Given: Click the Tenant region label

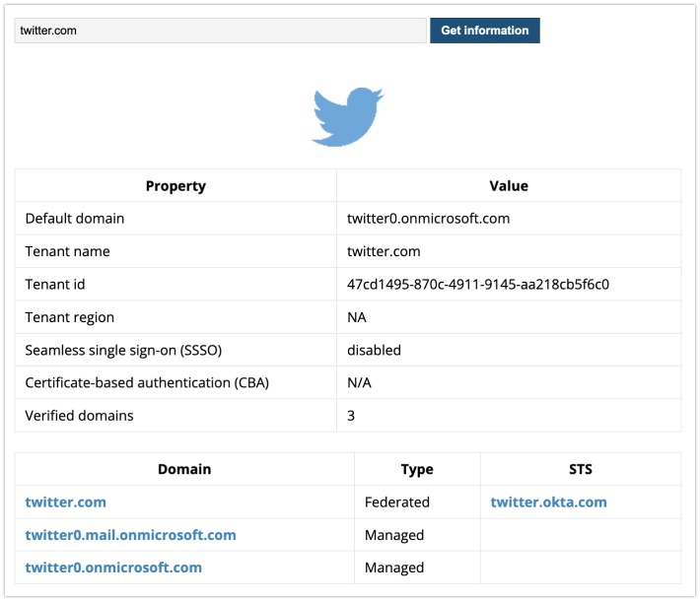Looking at the screenshot, I should pyautogui.click(x=70, y=317).
